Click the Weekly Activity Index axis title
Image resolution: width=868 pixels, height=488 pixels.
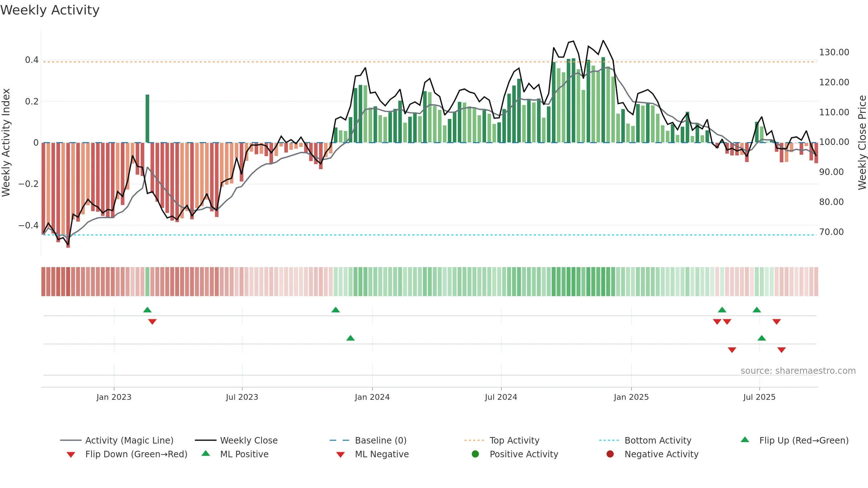pyautogui.click(x=6, y=142)
